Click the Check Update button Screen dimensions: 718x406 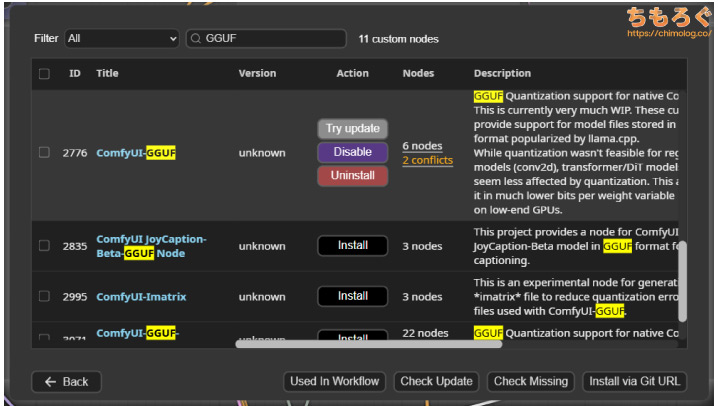tap(436, 381)
